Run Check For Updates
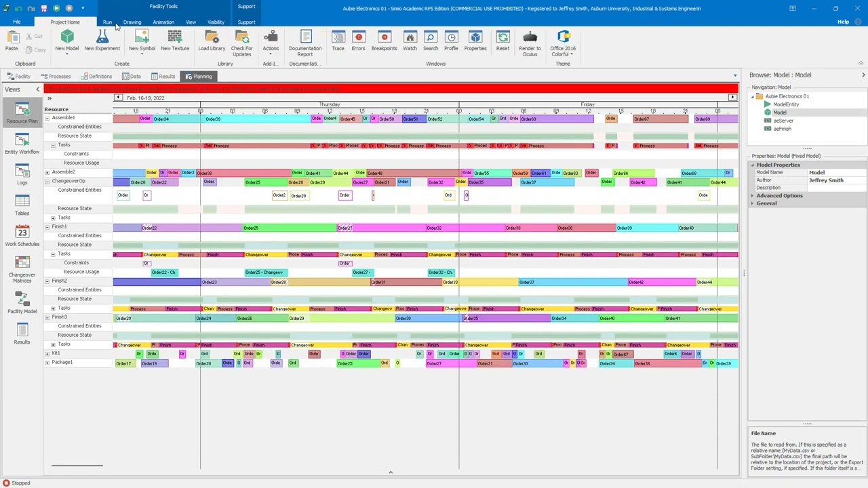This screenshot has width=868, height=488. coord(242,43)
